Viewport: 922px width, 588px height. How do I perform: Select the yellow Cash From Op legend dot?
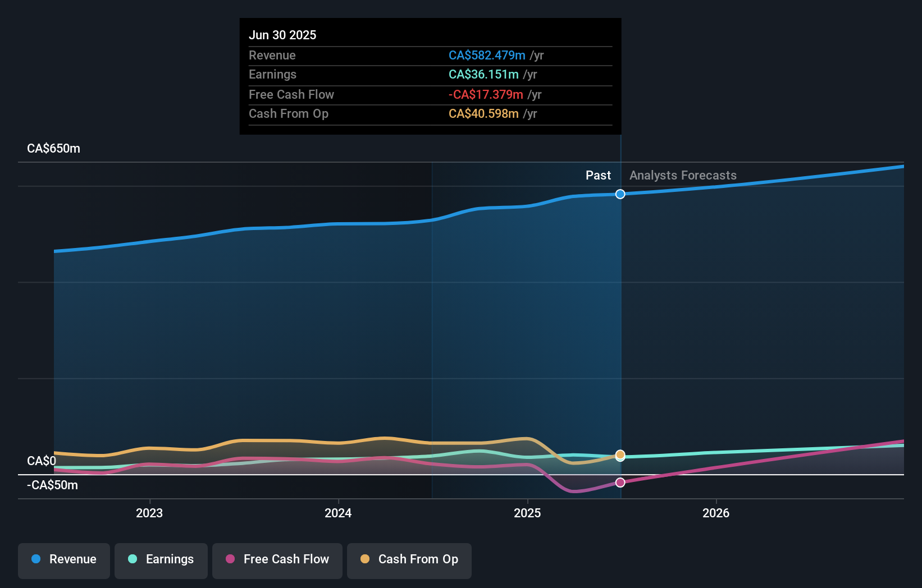365,559
